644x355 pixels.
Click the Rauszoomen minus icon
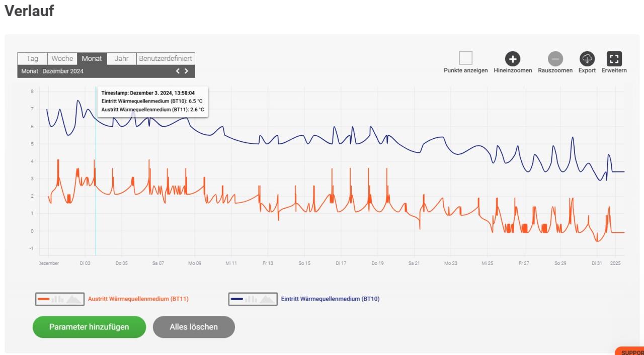pyautogui.click(x=555, y=59)
